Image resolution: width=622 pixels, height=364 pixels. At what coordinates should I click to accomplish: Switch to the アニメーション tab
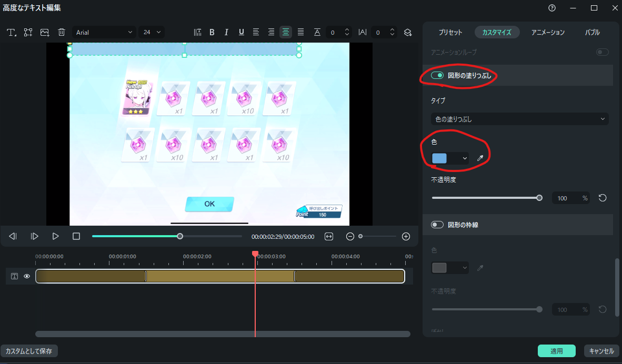tap(547, 32)
